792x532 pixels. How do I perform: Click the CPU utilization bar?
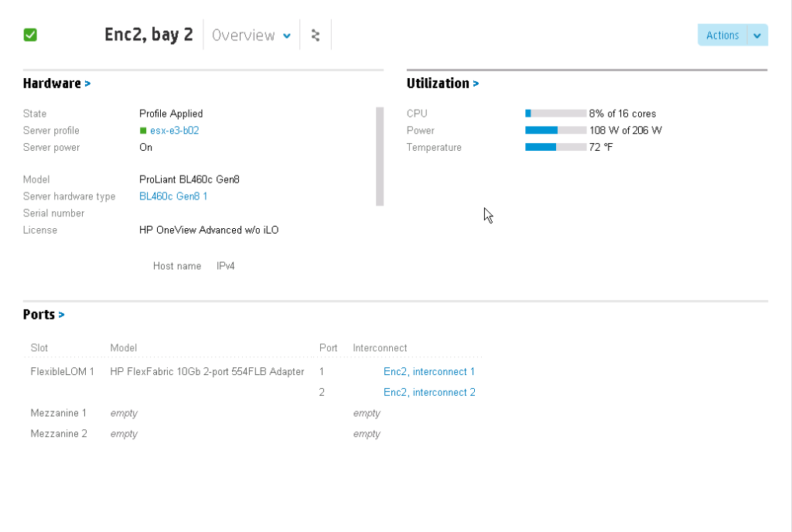[x=555, y=114]
